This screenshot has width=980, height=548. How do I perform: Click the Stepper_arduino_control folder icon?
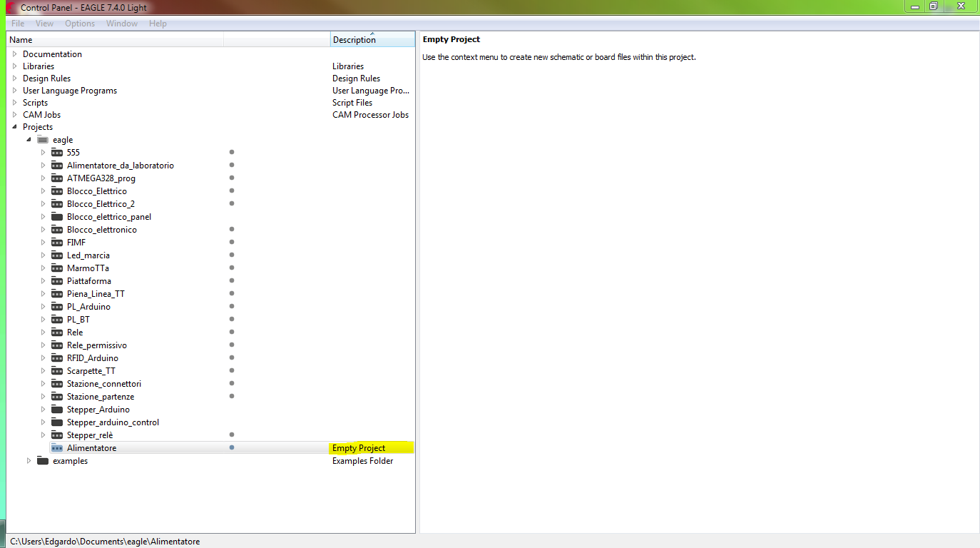point(57,422)
